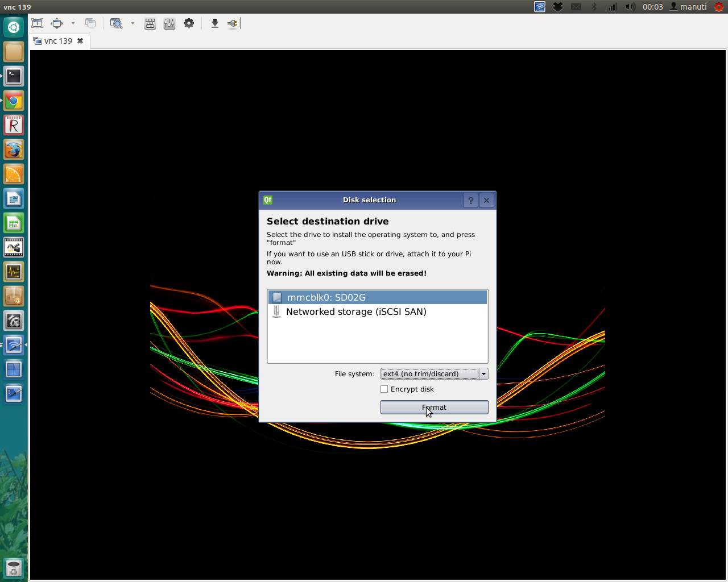The image size is (728, 582).
Task: Expand scaling options dropdown arrow
Action: tap(133, 23)
